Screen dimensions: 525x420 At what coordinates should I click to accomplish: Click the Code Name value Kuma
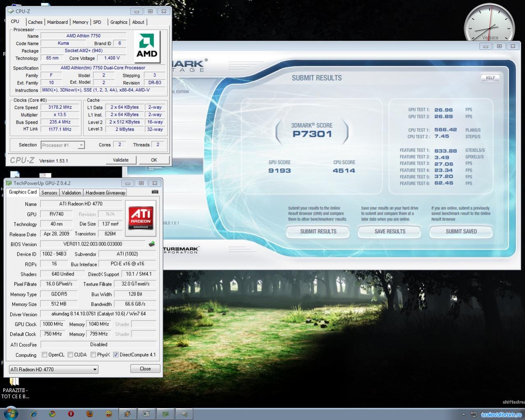tap(63, 43)
